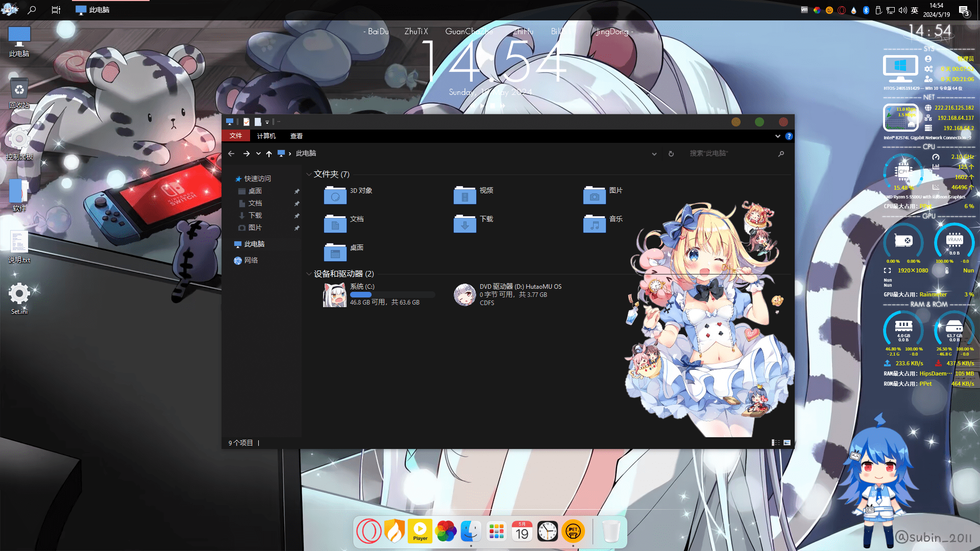
Task: Select the DVD 驱动器 (D:) HutaoMU OS
Action: coord(508,294)
